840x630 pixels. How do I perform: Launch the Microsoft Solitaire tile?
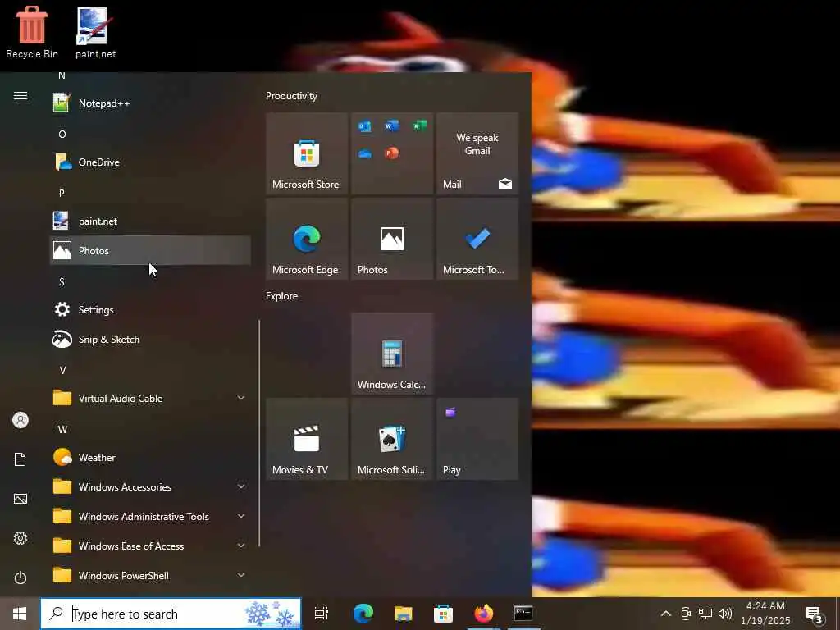click(x=392, y=439)
